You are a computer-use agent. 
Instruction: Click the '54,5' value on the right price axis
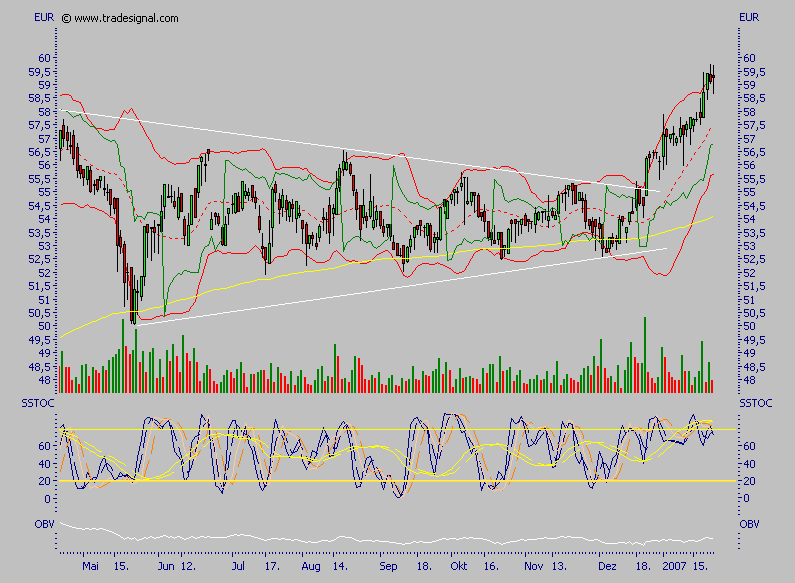point(754,205)
